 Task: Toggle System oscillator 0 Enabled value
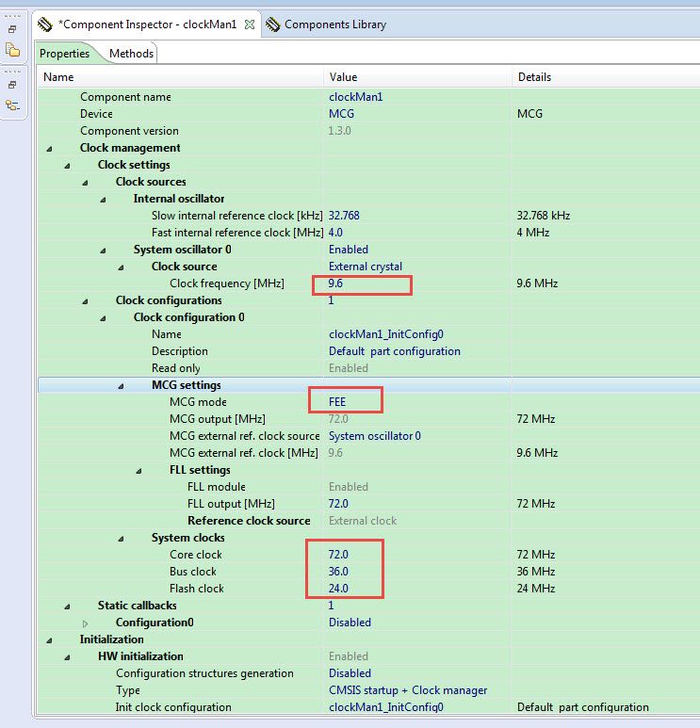(349, 250)
